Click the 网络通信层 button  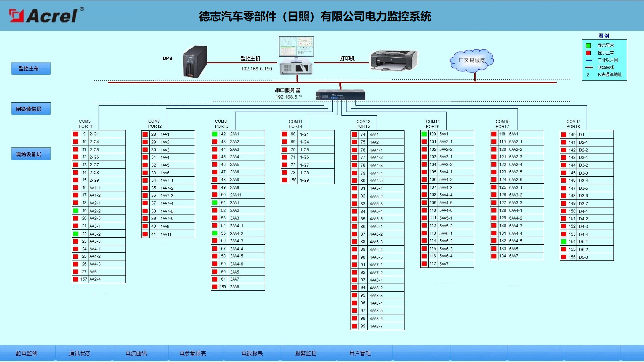pos(31,109)
